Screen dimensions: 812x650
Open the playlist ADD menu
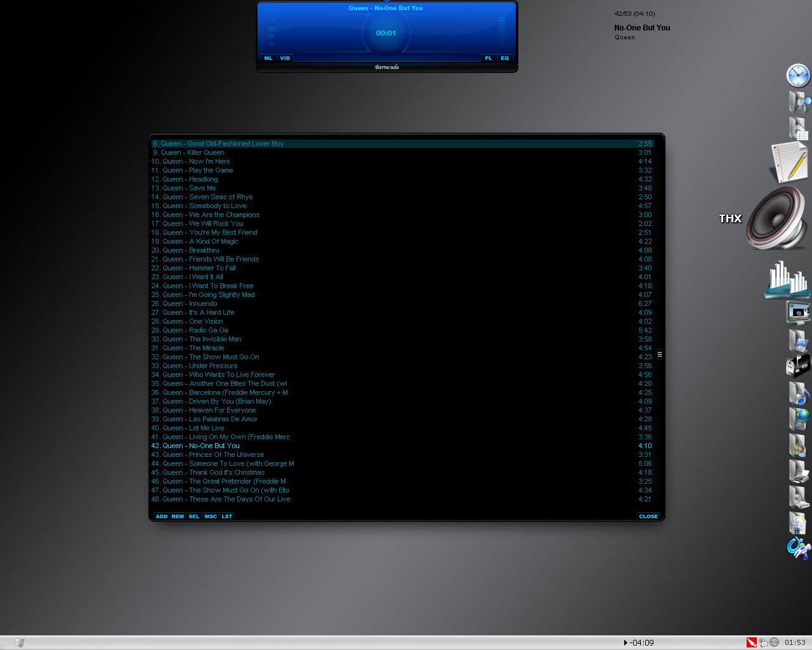pyautogui.click(x=162, y=516)
